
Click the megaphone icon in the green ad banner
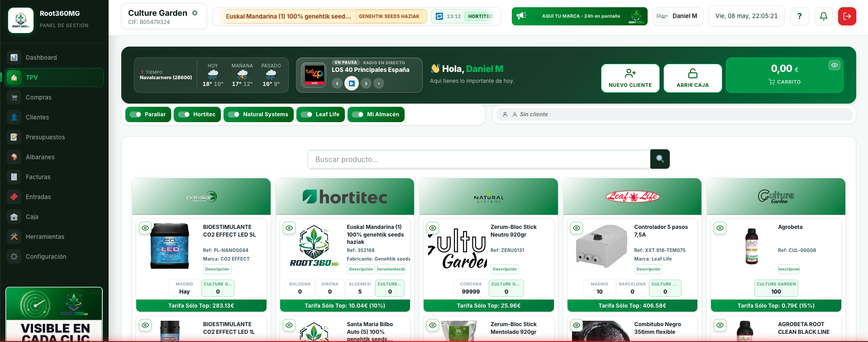(522, 16)
